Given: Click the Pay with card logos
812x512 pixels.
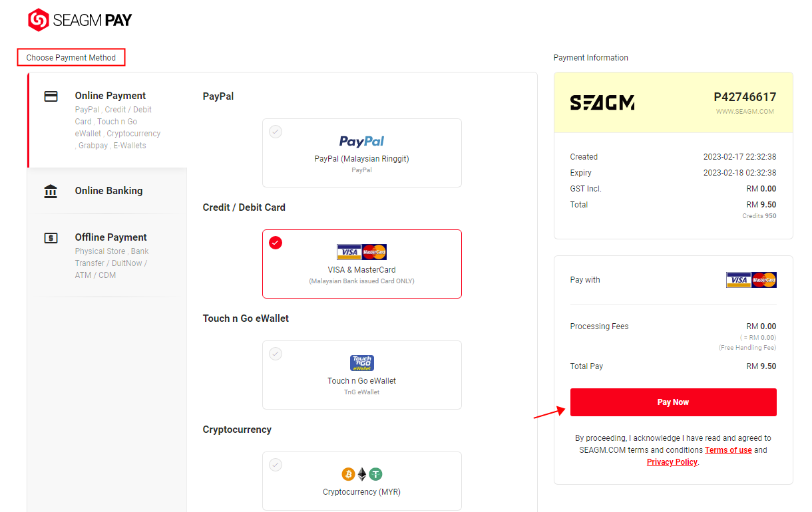Looking at the screenshot, I should click(751, 280).
